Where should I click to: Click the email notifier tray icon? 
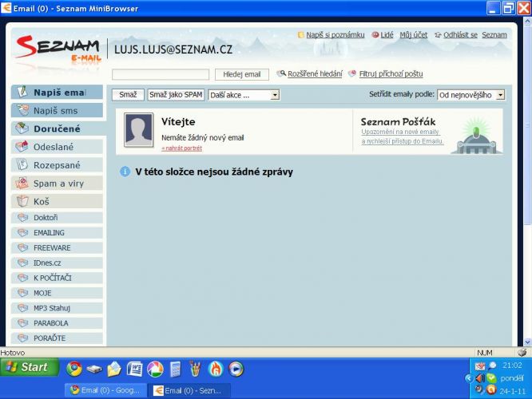[x=480, y=366]
